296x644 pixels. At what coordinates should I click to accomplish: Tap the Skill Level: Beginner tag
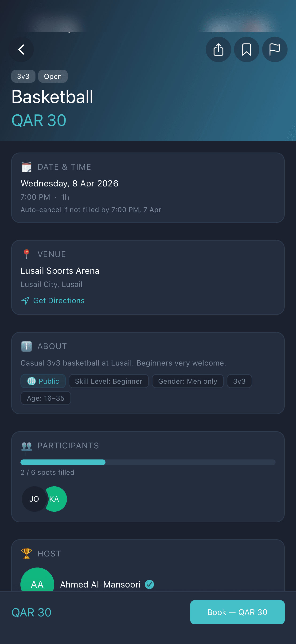[x=109, y=381]
